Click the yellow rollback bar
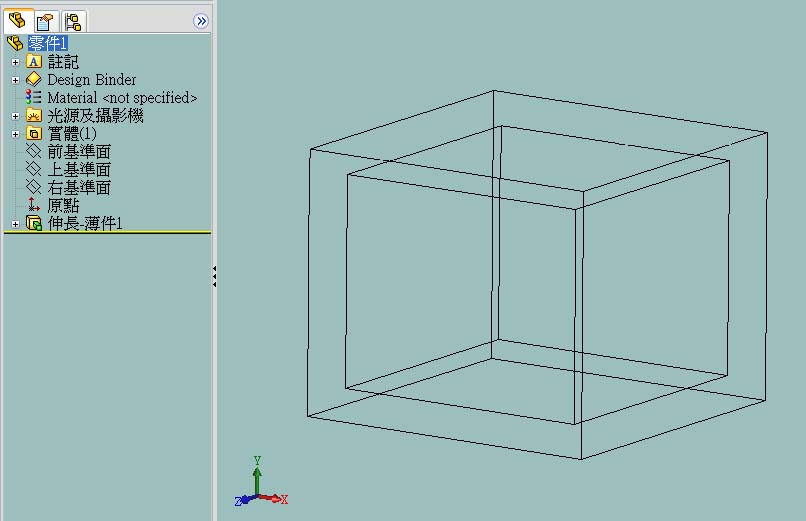 107,232
